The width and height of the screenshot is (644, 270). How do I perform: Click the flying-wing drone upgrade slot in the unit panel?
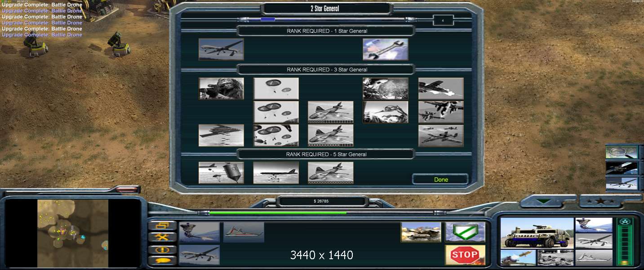click(594, 257)
